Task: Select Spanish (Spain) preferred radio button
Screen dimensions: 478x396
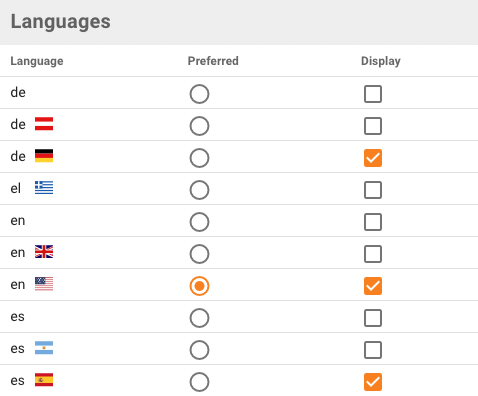Action: click(x=199, y=382)
